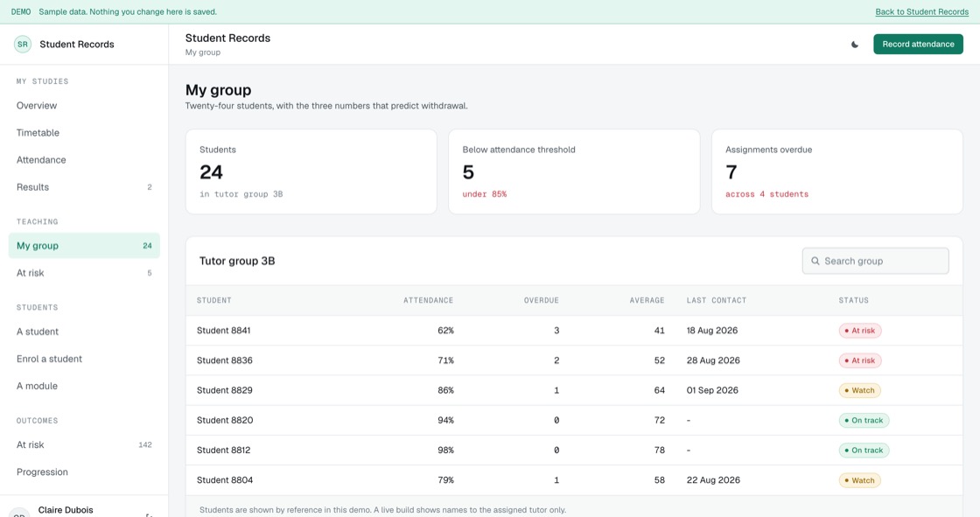Select the My group sidebar item
The height and width of the screenshot is (517, 980).
[84, 246]
